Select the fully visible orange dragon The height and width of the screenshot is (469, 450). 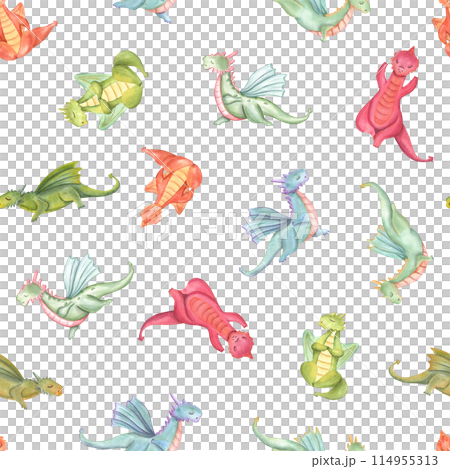click(171, 187)
